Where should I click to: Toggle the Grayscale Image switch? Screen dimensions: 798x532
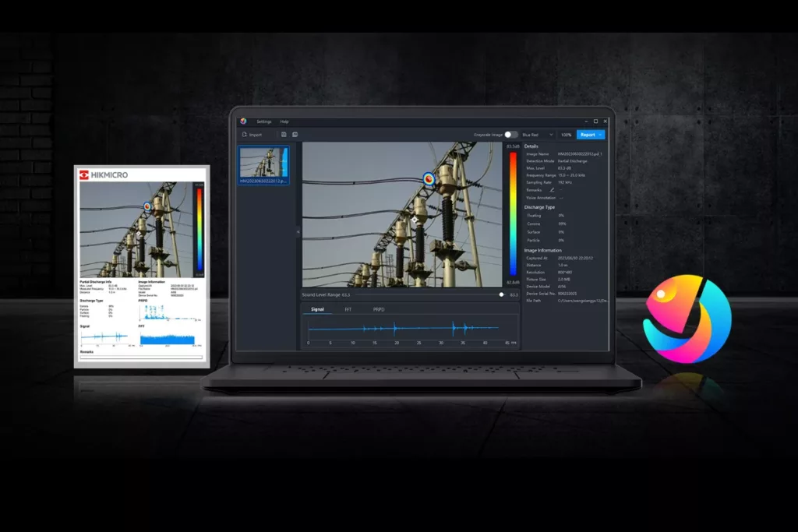click(510, 135)
